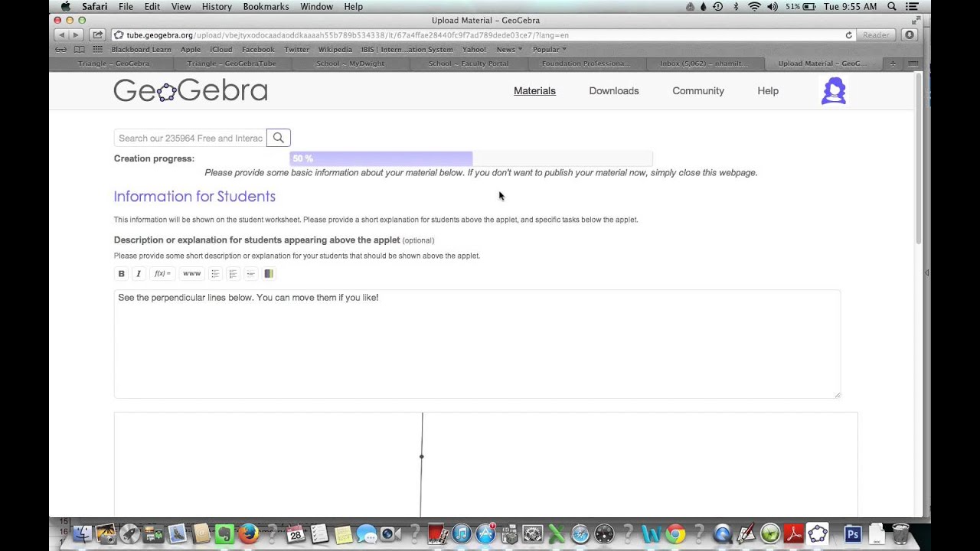This screenshot has width=980, height=551.
Task: Open iTunes from the Dock
Action: [x=462, y=534]
